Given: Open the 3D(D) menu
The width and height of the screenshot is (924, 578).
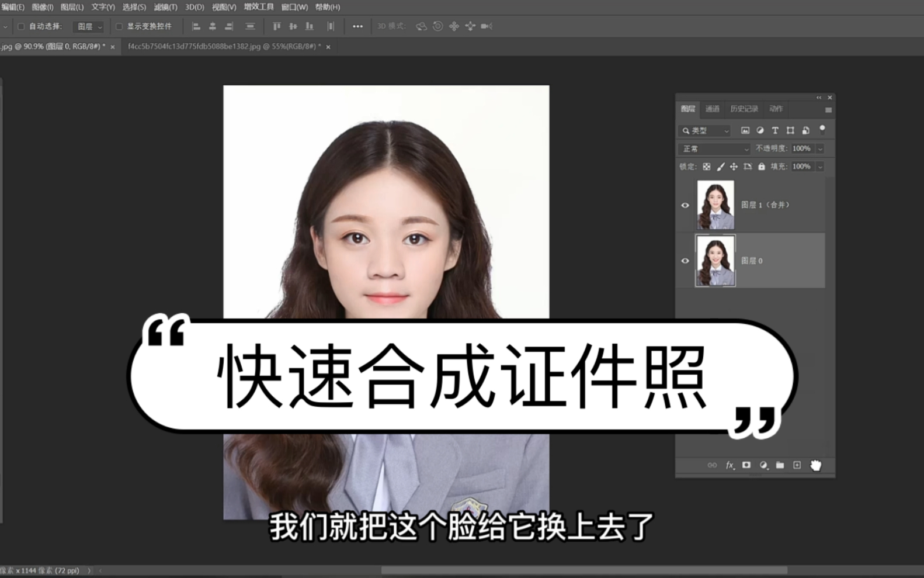Looking at the screenshot, I should 194,7.
